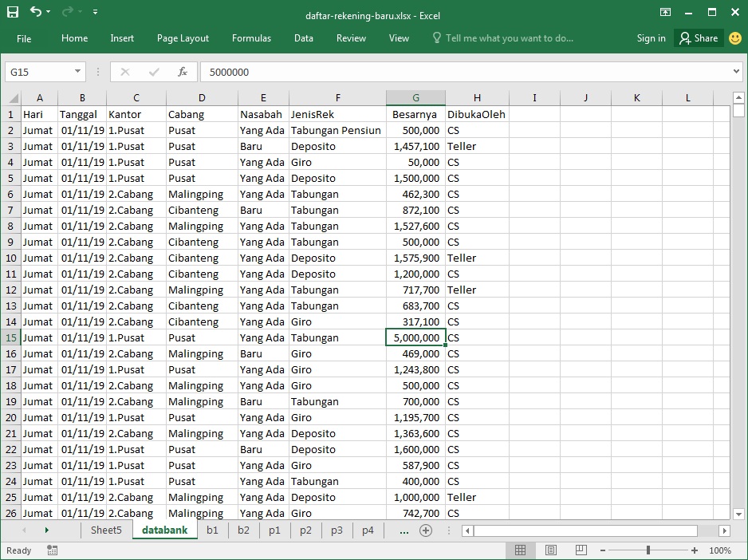Open Ribbon Display Options
This screenshot has height=560, width=748.
pos(664,13)
